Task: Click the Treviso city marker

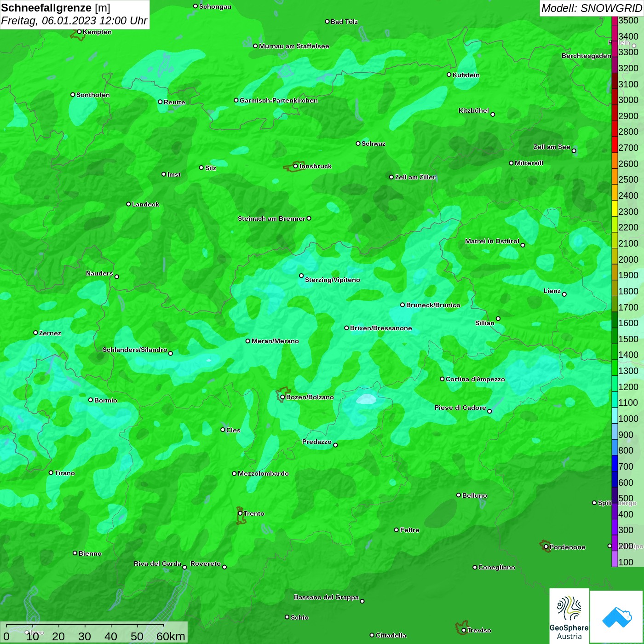Action: [x=464, y=630]
